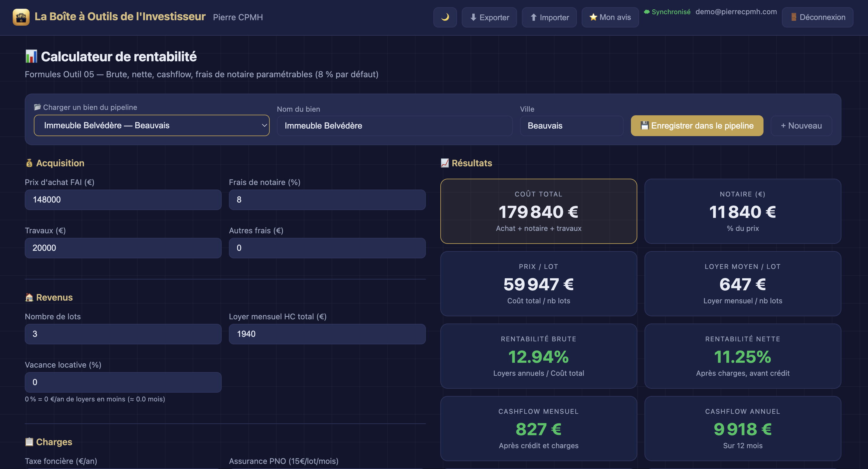Click the Loyer moyen / Lot card
Image resolution: width=868 pixels, height=469 pixels.
click(x=743, y=283)
